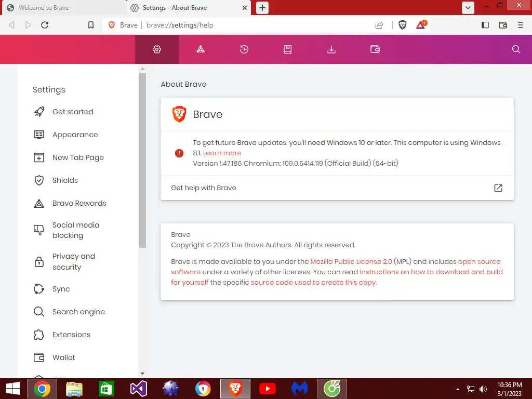The image size is (532, 399).
Task: Go forward to next page
Action: (28, 25)
